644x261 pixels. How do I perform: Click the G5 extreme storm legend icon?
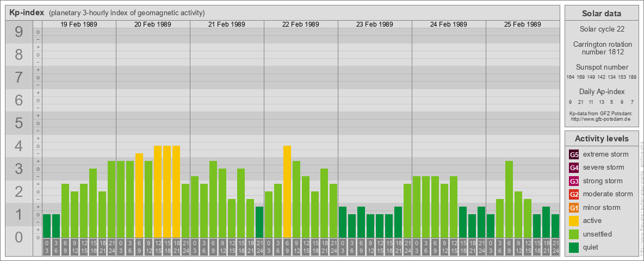pyautogui.click(x=574, y=154)
